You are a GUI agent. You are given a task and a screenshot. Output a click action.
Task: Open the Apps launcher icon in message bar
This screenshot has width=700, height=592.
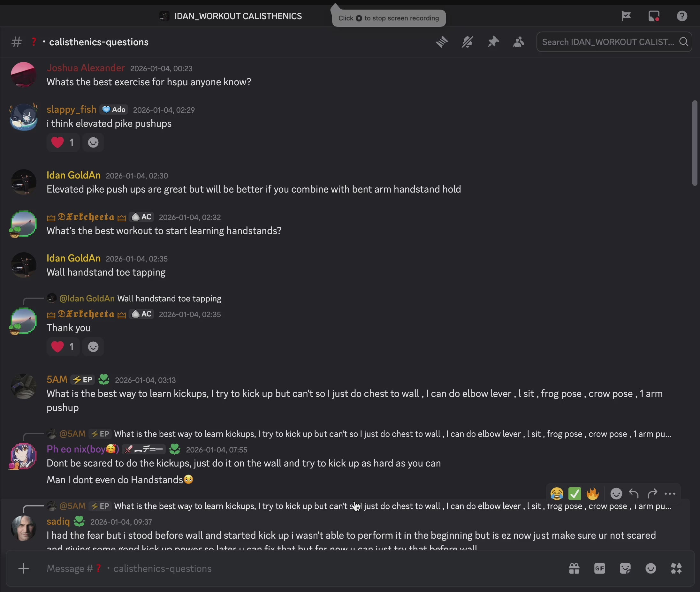[676, 568]
